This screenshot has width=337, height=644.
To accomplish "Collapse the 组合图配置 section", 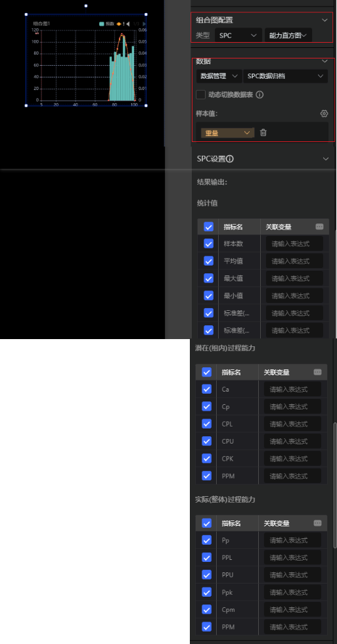I will (x=325, y=20).
